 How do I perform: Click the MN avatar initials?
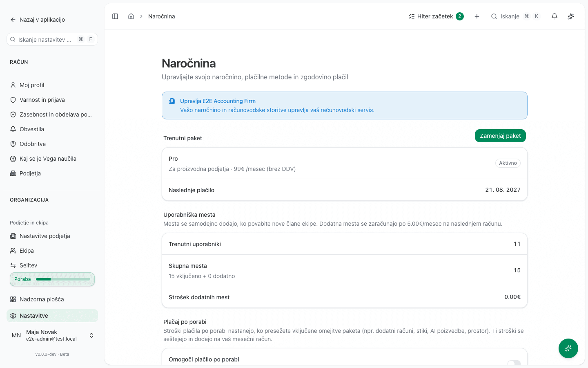point(16,335)
